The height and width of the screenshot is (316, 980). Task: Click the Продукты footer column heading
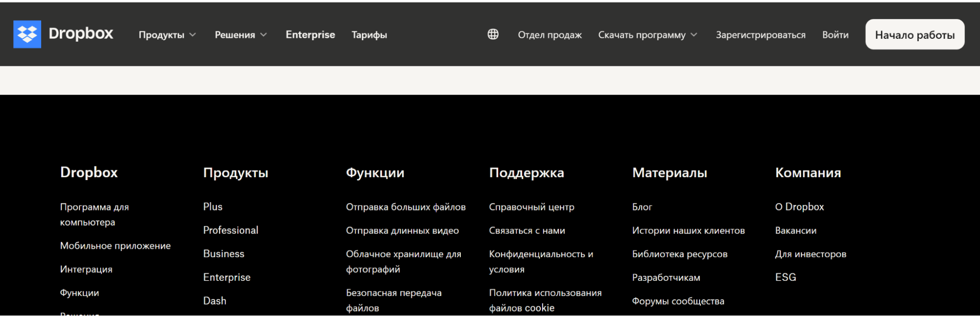tap(236, 173)
